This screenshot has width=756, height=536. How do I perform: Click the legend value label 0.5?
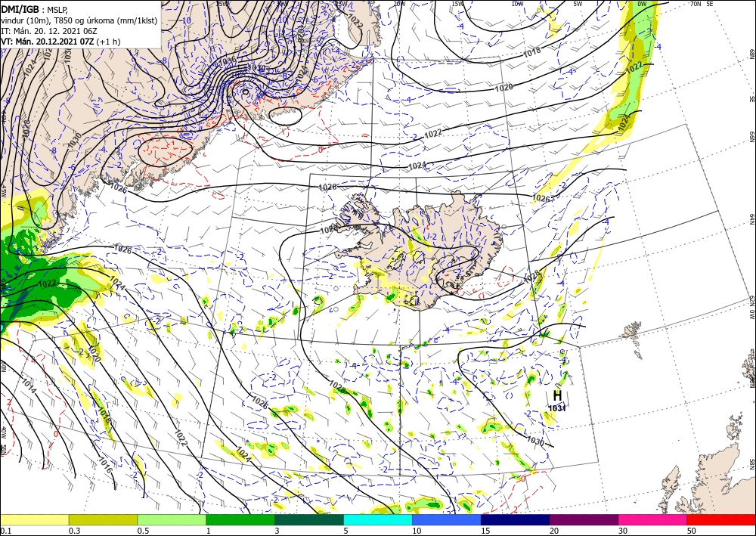point(143,531)
